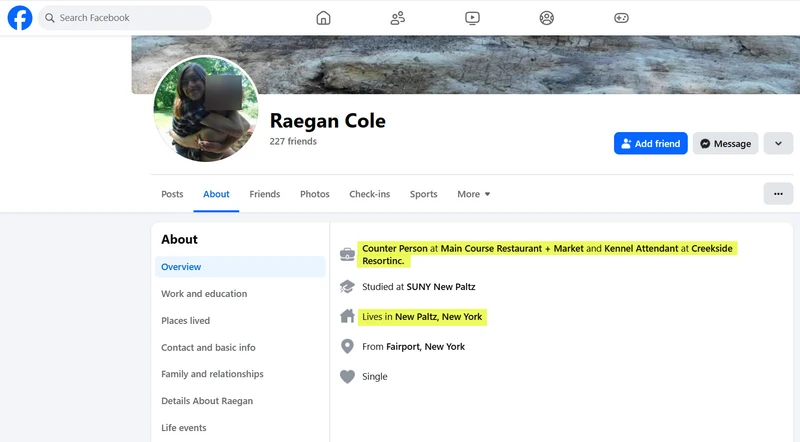Expand the chevron dropdown next to Message

[777, 144]
